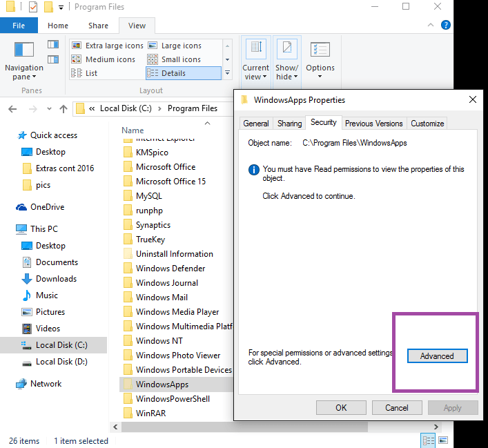This screenshot has width=488, height=448.
Task: Click New folder quick access icon
Action: 48,6
